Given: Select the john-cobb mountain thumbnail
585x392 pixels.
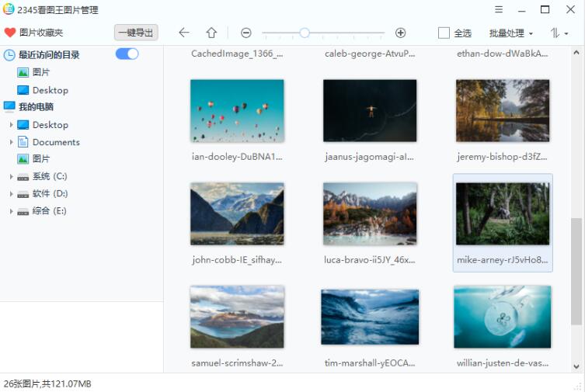Looking at the screenshot, I should pos(237,214).
